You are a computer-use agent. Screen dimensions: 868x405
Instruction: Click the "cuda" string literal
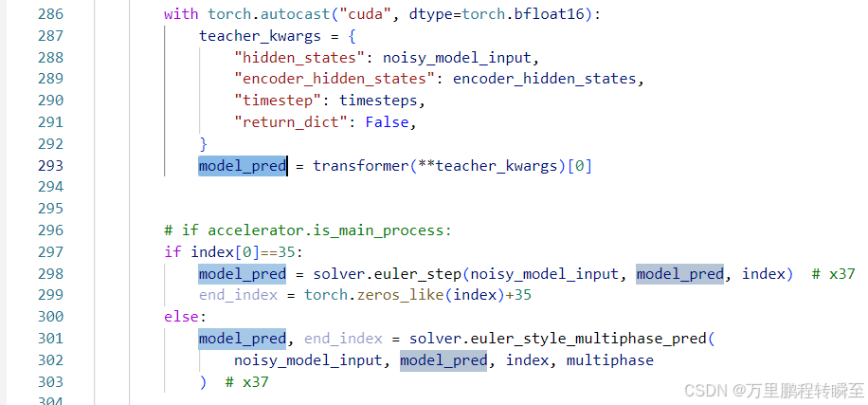pos(366,14)
